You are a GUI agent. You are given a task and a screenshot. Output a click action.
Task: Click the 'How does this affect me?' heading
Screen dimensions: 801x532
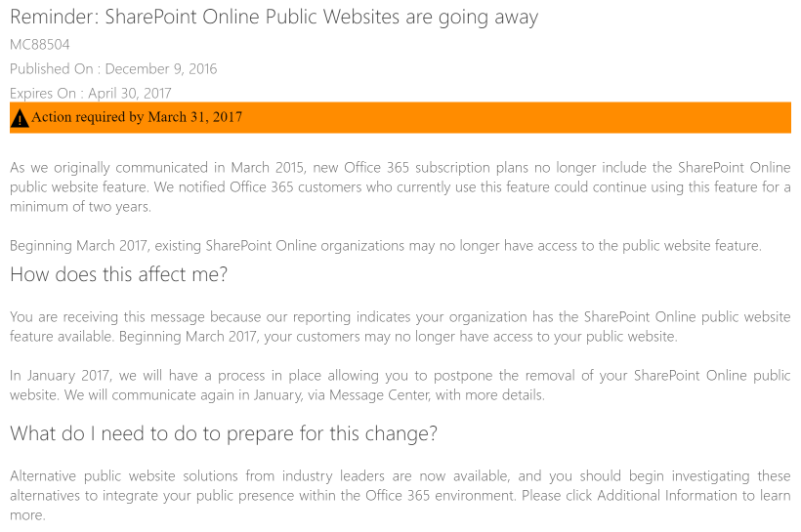[118, 274]
